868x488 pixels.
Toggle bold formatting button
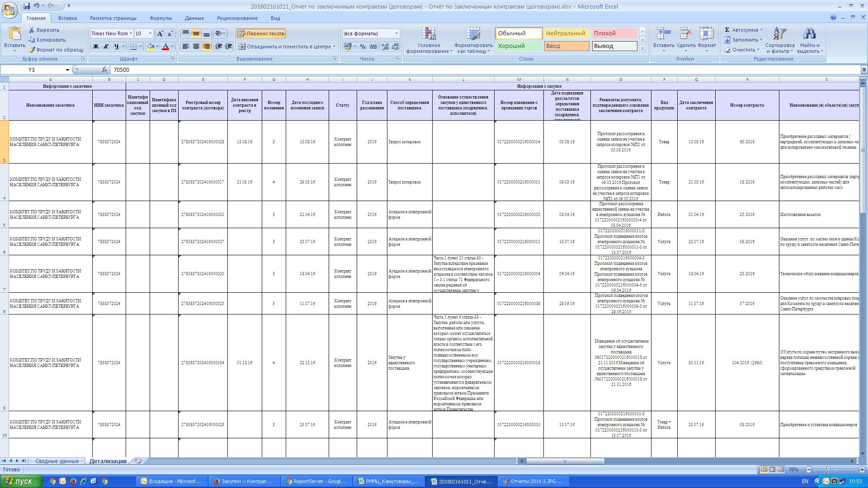click(x=96, y=47)
